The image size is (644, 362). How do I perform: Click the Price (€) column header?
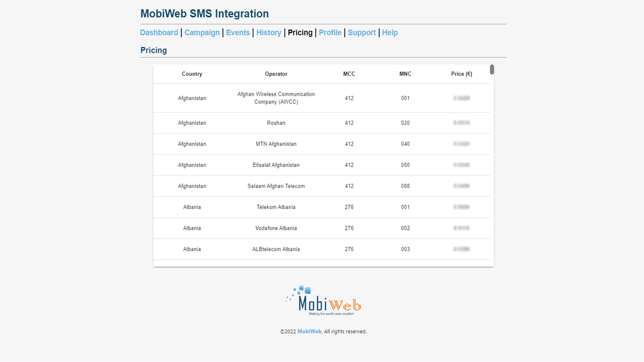(461, 74)
